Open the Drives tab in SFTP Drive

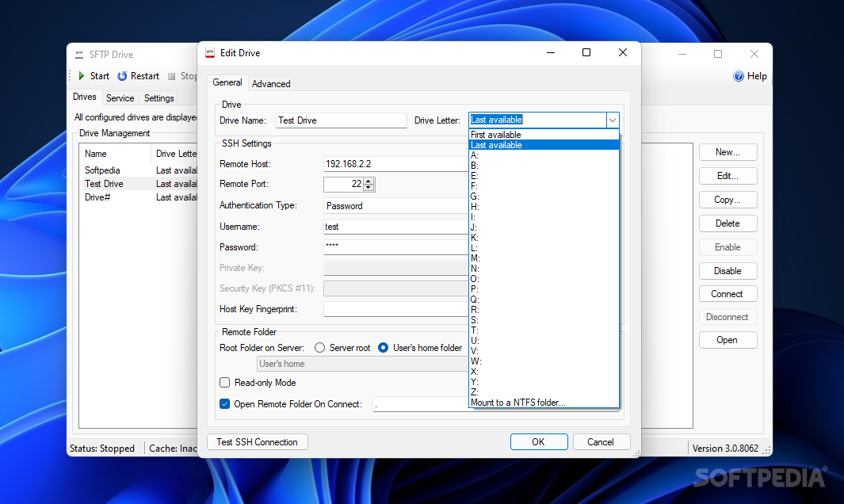point(85,97)
